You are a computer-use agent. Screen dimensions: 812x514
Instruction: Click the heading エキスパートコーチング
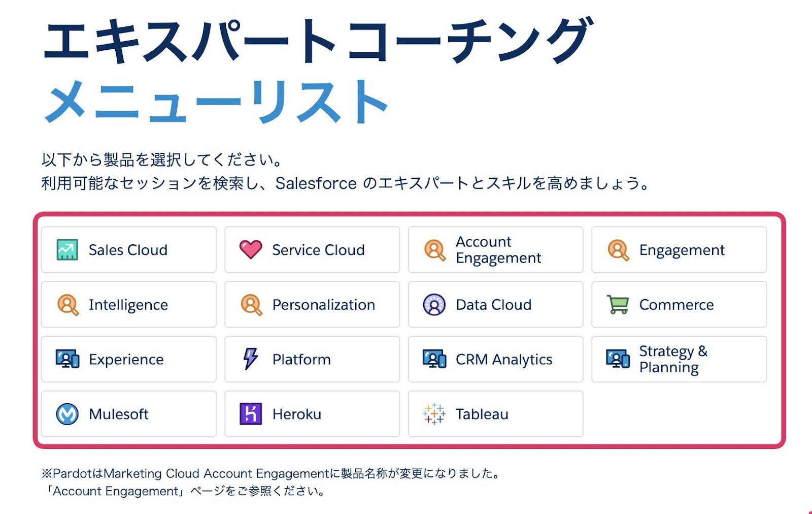point(318,41)
